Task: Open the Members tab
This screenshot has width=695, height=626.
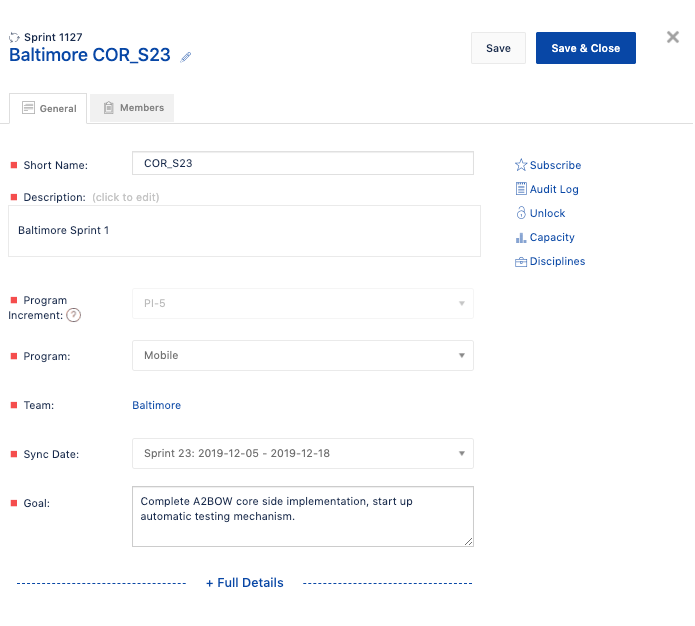Action: coord(132,108)
